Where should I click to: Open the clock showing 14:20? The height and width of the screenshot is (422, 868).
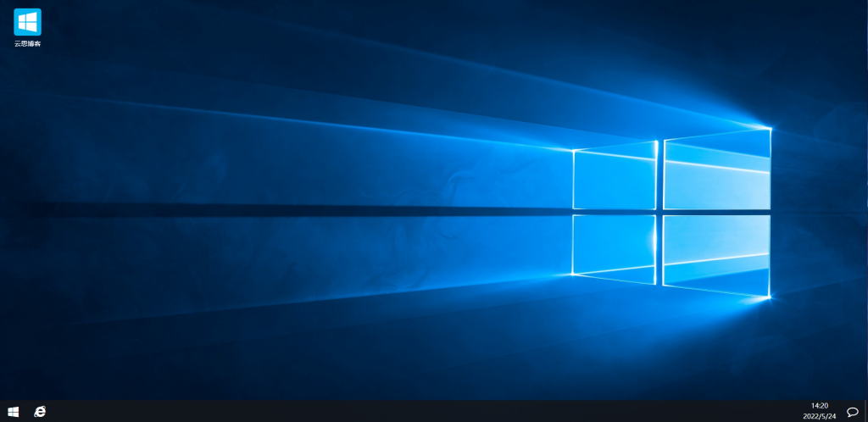pyautogui.click(x=820, y=411)
